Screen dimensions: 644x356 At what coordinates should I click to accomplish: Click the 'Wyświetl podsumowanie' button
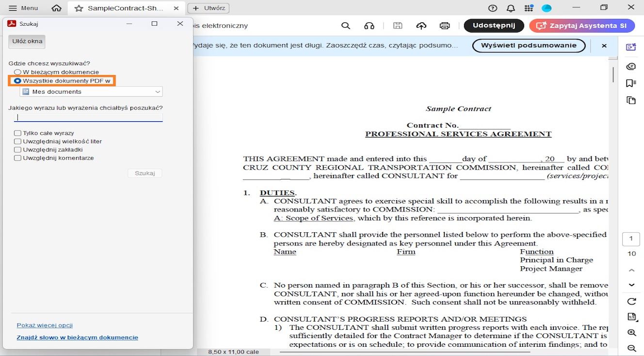coord(529,46)
